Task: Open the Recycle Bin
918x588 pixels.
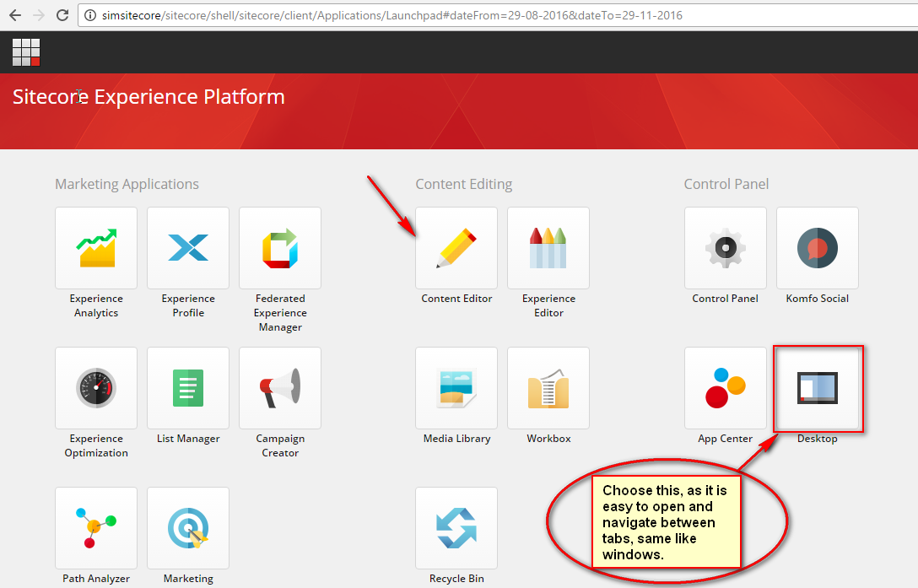Action: 456,527
